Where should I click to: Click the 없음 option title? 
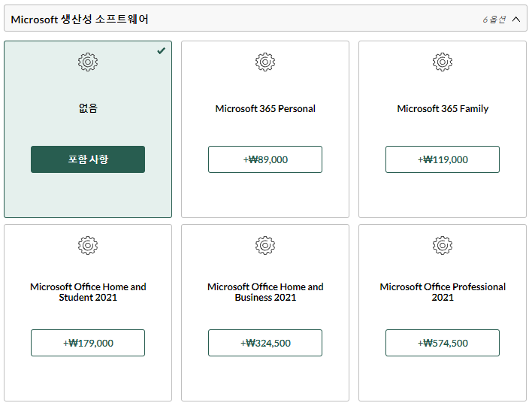pos(88,108)
